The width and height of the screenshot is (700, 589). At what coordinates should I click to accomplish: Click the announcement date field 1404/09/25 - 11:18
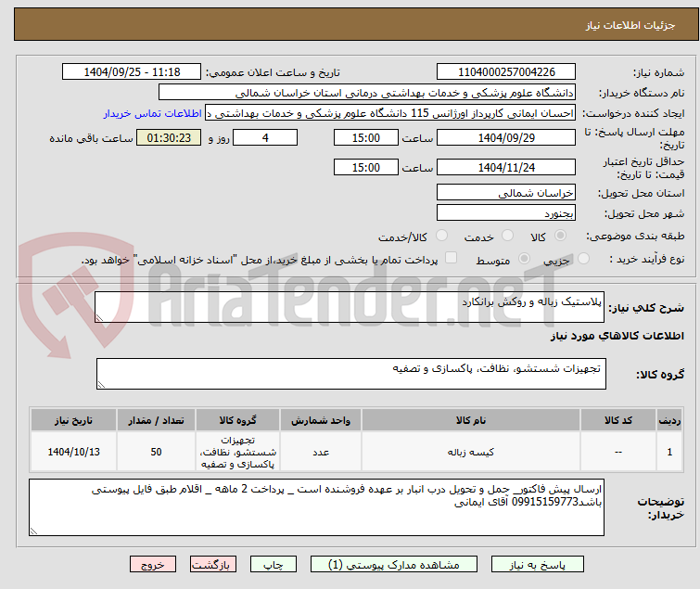pyautogui.click(x=132, y=72)
